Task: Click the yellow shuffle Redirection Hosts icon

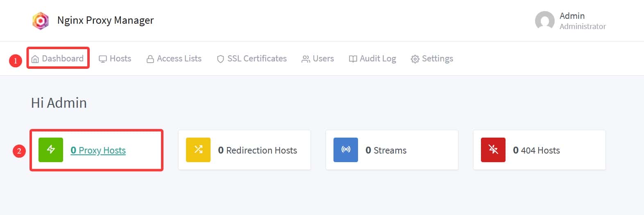Action: coord(198,150)
